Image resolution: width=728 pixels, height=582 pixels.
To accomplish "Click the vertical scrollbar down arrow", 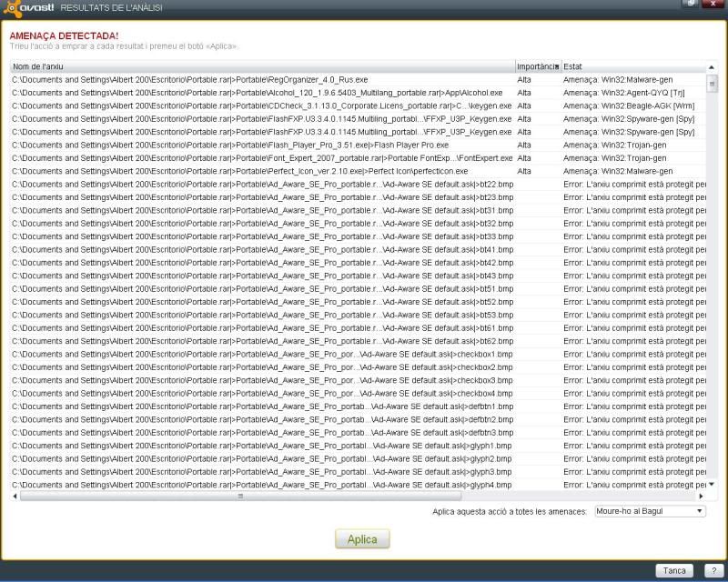I will click(713, 485).
